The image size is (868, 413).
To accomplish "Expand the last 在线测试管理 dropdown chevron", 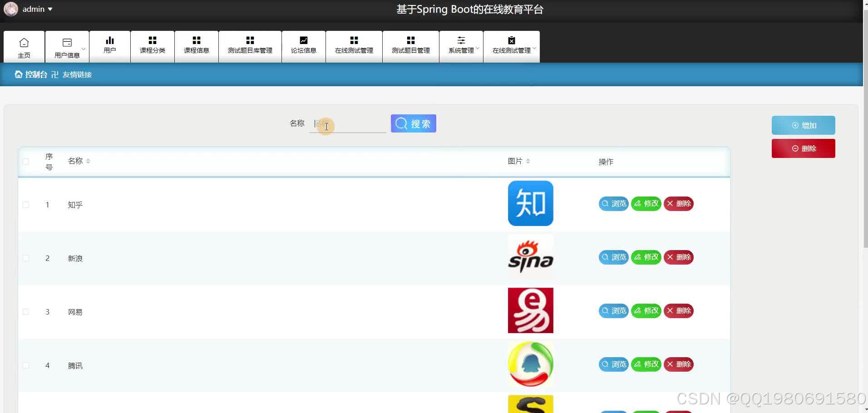I will tap(534, 48).
